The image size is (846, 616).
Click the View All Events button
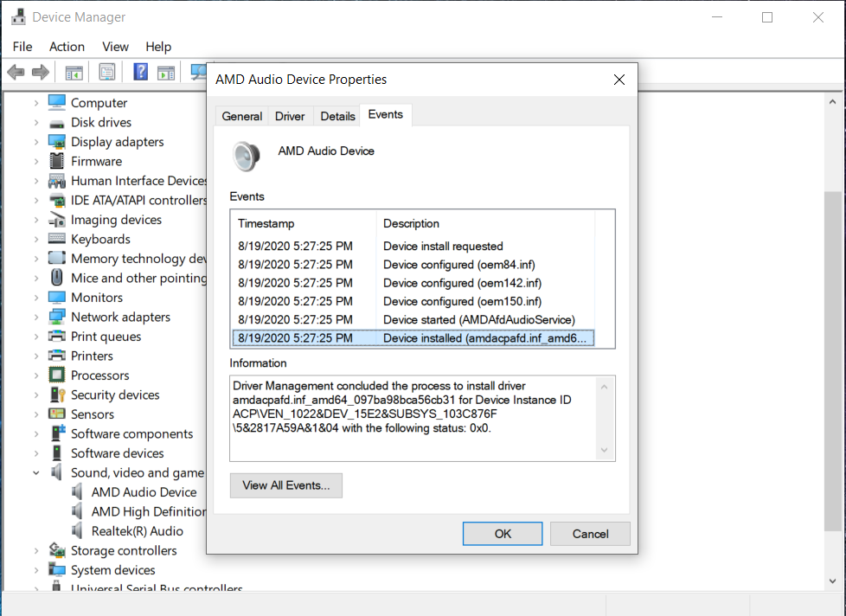click(x=286, y=485)
